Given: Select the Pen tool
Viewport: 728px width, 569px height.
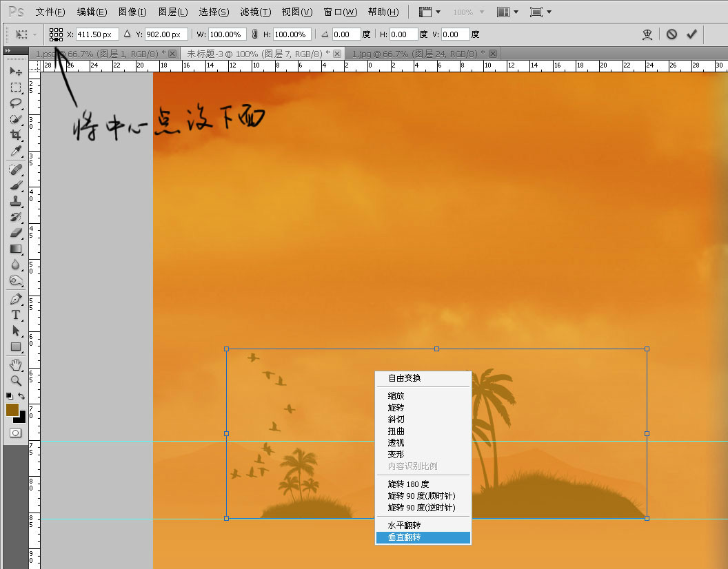Looking at the screenshot, I should click(16, 299).
